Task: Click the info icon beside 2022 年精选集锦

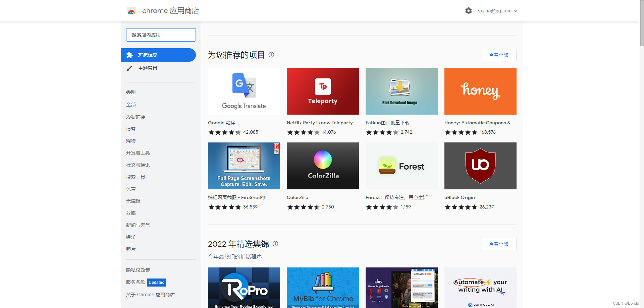Action: [275, 244]
